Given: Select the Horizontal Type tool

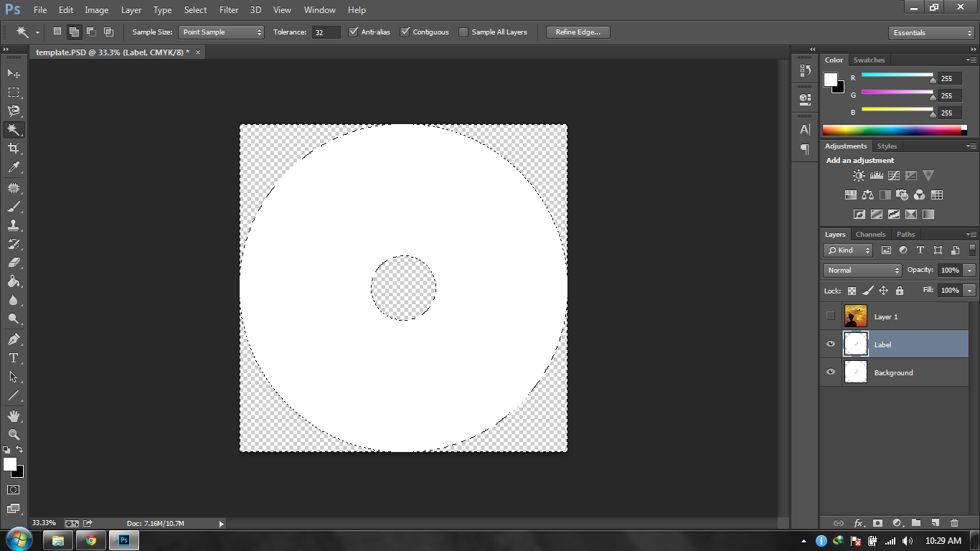Looking at the screenshot, I should (13, 358).
